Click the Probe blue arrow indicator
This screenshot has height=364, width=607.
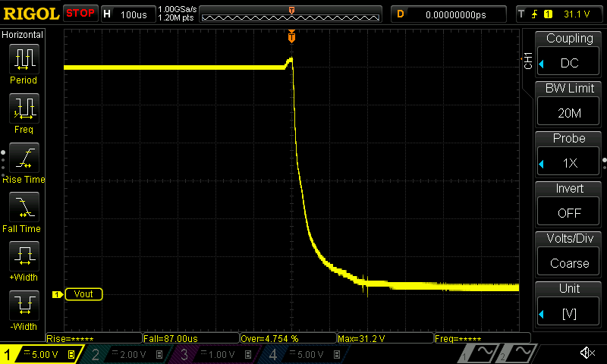(542, 164)
